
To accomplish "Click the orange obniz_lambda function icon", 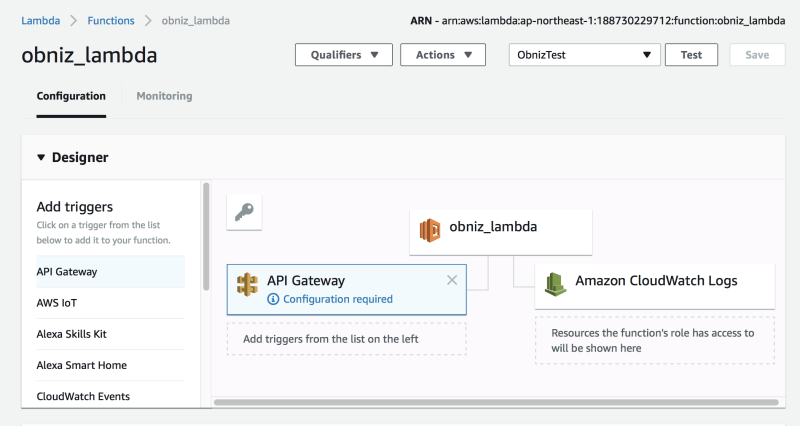I will 430,229.
